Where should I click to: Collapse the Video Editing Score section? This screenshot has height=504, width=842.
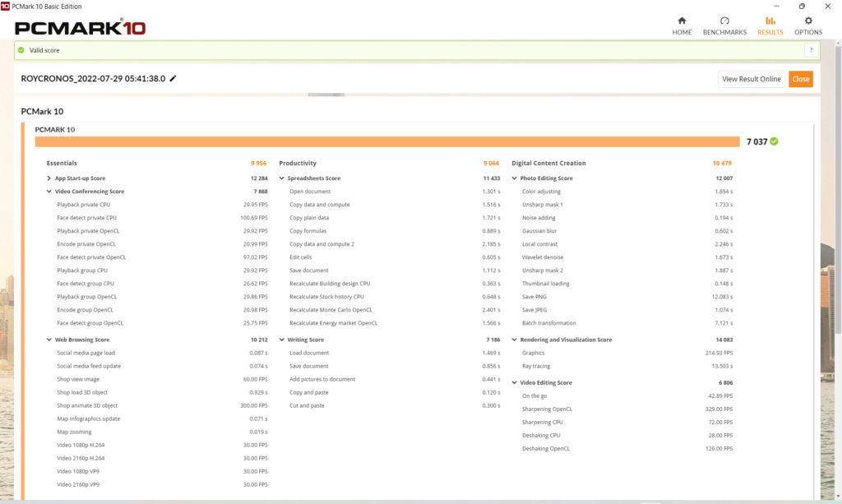pos(515,382)
